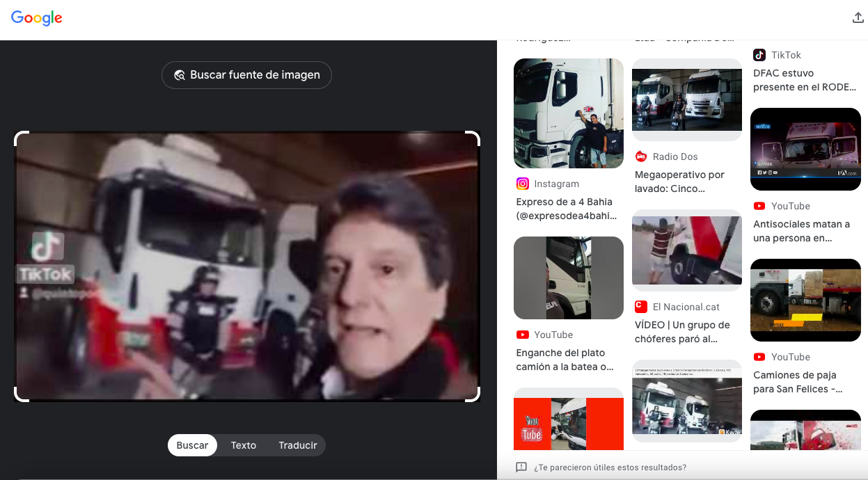The image size is (868, 480).
Task: Open Enganche del plato camión link
Action: pos(565,360)
